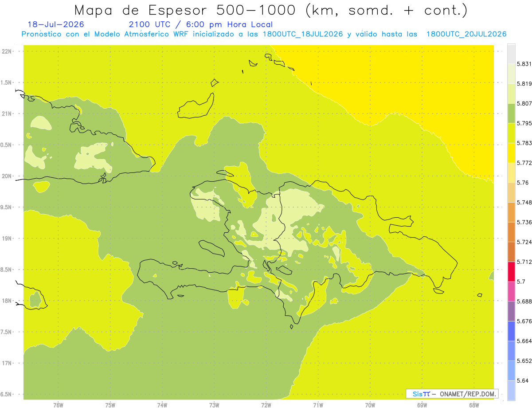Click the valid-until time '1800UTC_20JUL2026'
The width and height of the screenshot is (532, 411).
tap(466, 34)
